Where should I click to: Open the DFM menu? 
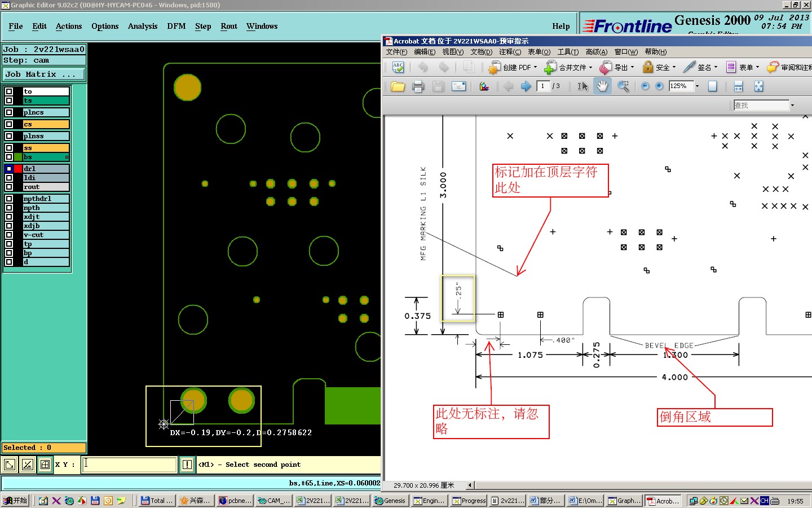pos(176,27)
